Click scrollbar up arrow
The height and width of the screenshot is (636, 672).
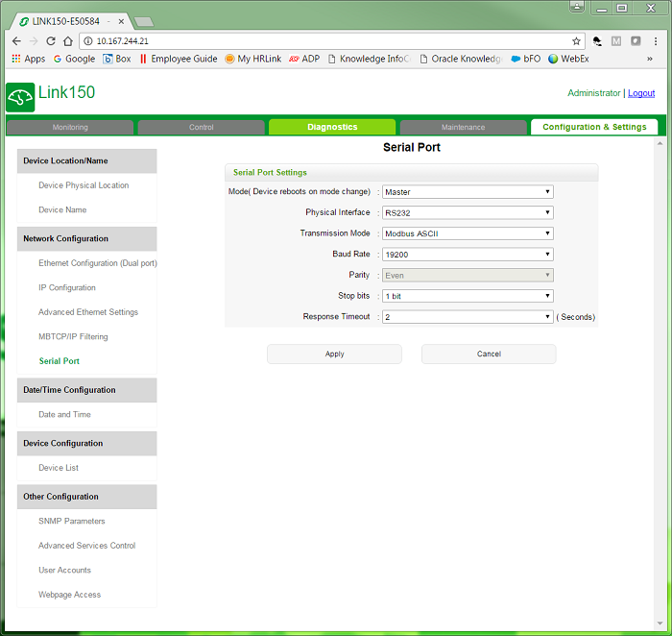click(660, 143)
